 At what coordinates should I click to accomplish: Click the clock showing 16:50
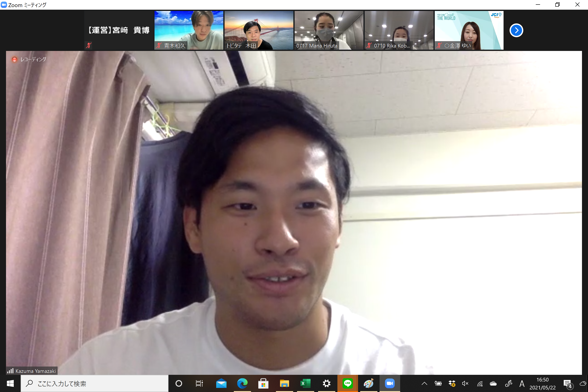coord(542,383)
